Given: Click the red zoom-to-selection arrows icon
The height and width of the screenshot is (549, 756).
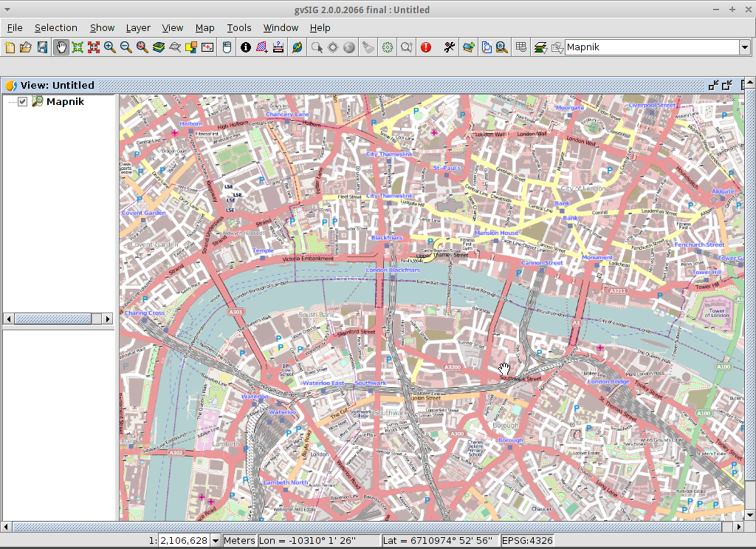Looking at the screenshot, I should tap(94, 47).
